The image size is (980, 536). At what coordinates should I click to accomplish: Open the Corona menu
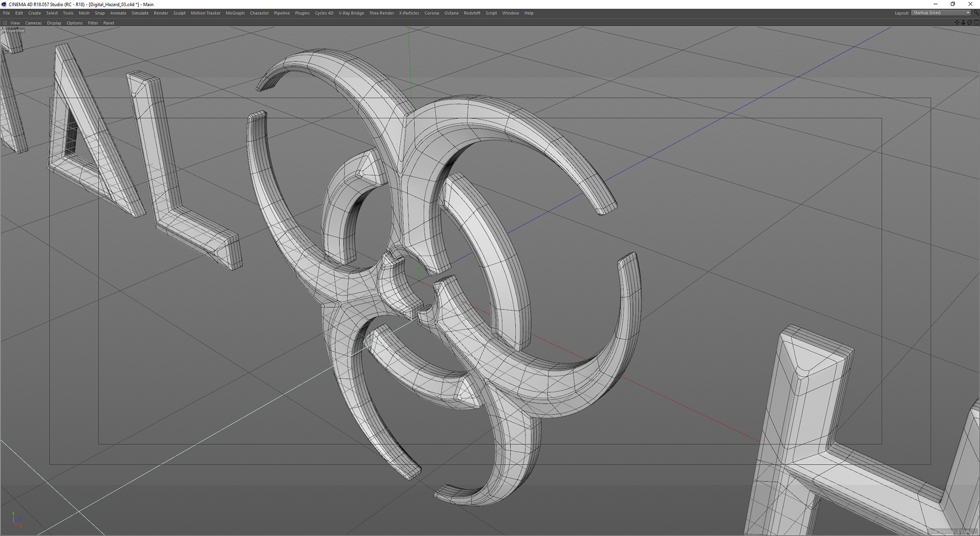[x=432, y=13]
